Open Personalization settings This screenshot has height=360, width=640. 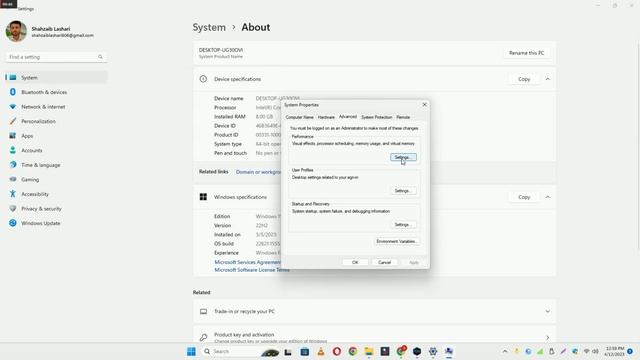coord(56,121)
